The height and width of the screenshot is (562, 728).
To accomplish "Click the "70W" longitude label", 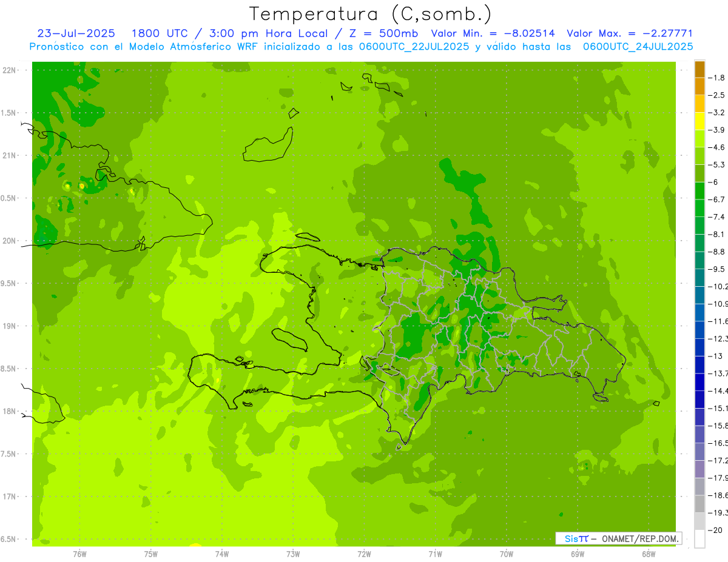I will (507, 554).
